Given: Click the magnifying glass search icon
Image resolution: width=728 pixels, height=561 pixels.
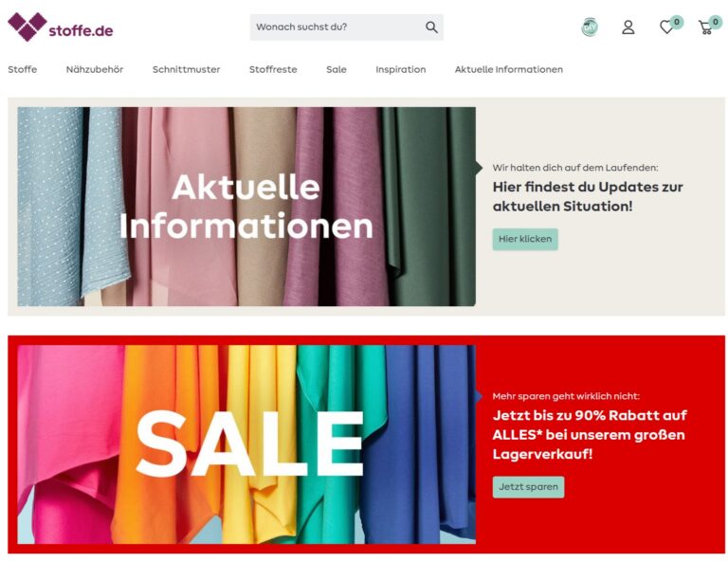Looking at the screenshot, I should tap(431, 27).
